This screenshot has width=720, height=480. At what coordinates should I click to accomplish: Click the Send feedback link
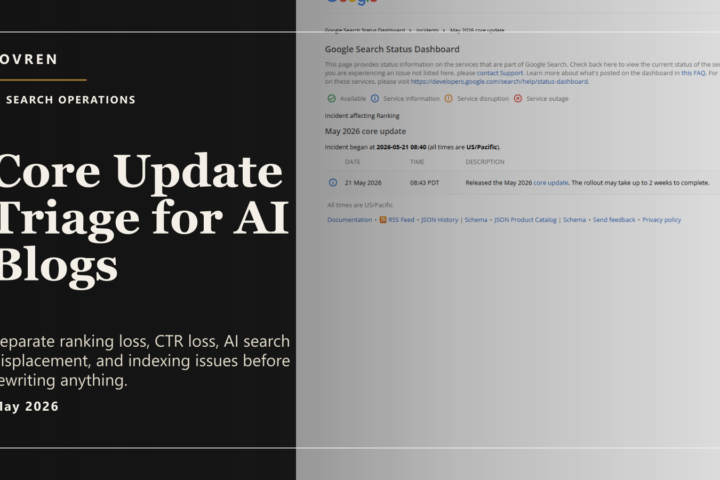pyautogui.click(x=614, y=220)
